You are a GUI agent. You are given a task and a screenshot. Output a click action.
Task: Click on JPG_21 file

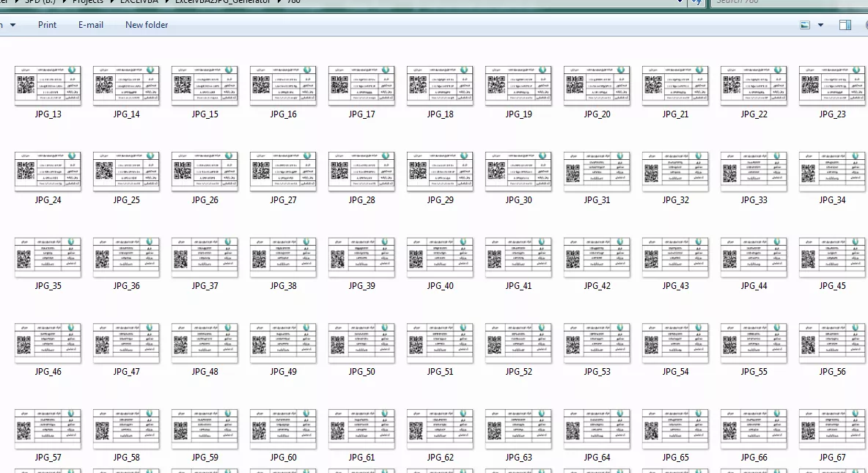pos(675,85)
